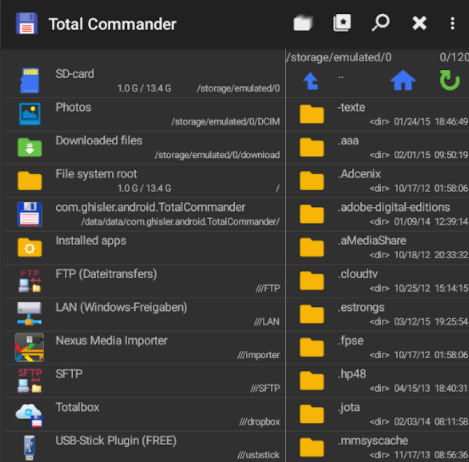
Task: Click the Total Commander floppy disk logo
Action: click(x=27, y=24)
